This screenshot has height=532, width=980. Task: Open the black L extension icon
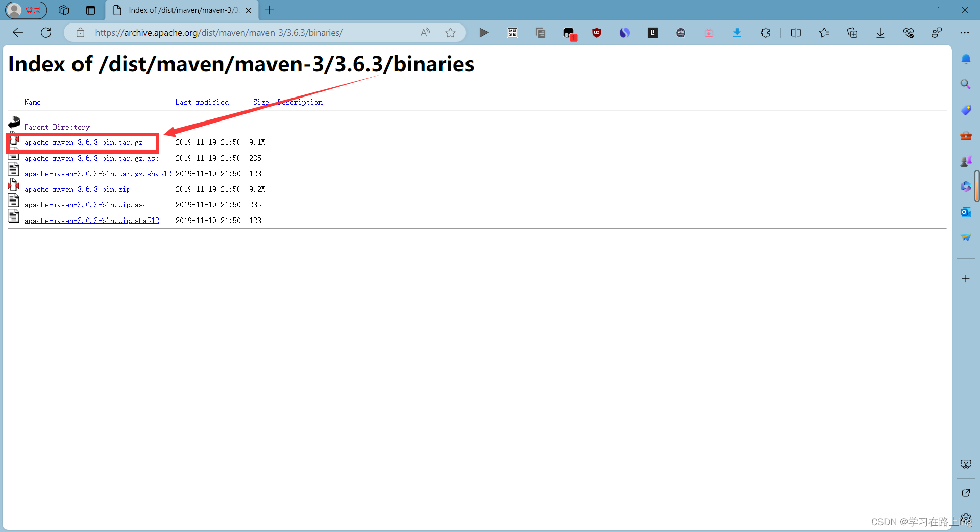point(653,33)
